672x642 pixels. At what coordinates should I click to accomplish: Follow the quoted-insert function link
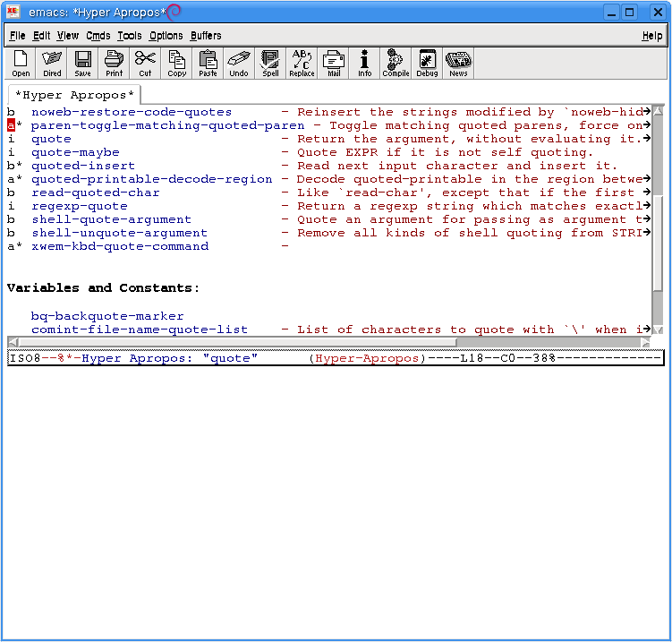click(x=83, y=166)
